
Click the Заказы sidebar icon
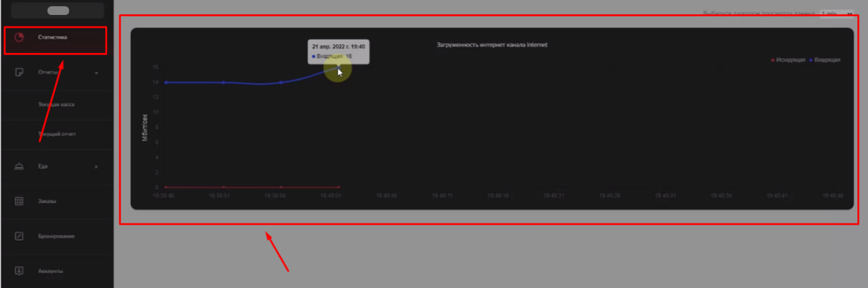coord(19,201)
